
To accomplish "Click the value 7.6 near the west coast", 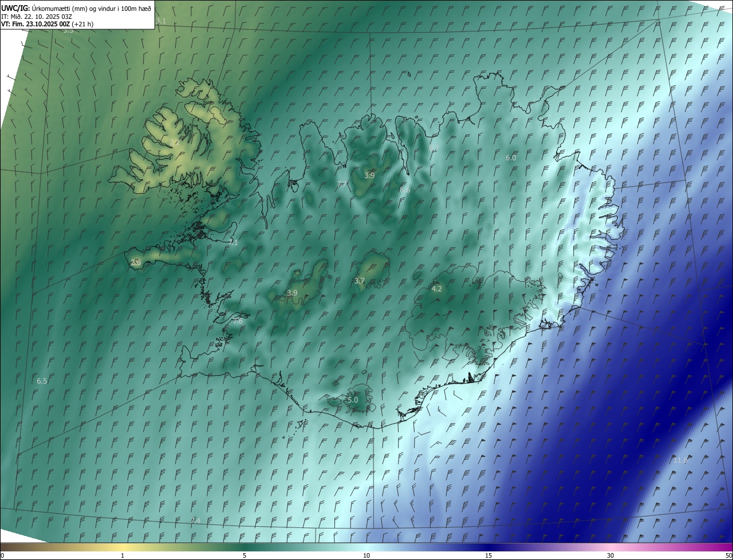I will (x=238, y=321).
